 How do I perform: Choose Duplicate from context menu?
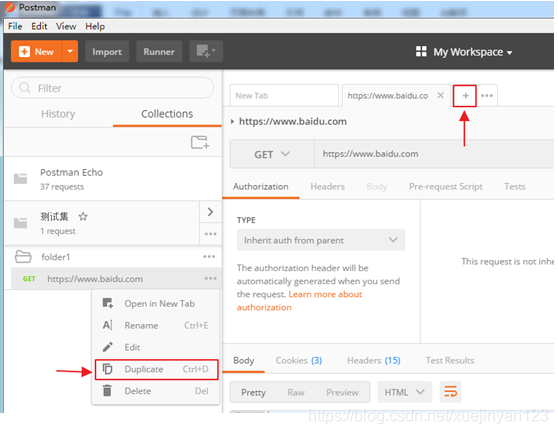click(156, 369)
